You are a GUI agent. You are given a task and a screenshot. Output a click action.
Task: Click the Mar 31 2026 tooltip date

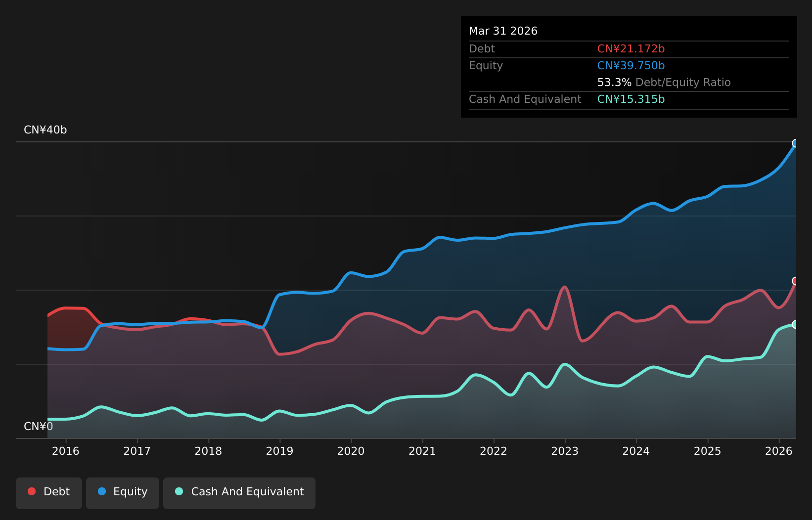pyautogui.click(x=503, y=31)
